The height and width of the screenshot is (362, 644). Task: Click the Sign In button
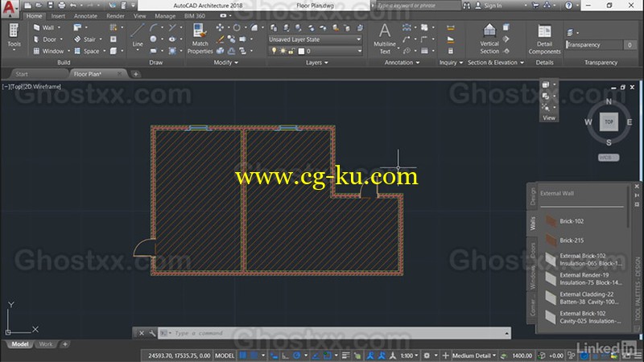(x=489, y=6)
